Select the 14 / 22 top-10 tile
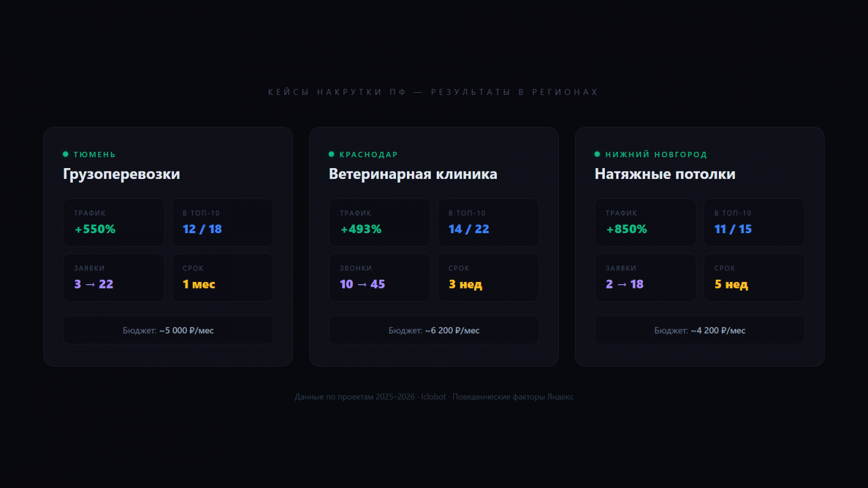Image resolution: width=868 pixels, height=488 pixels. (488, 222)
